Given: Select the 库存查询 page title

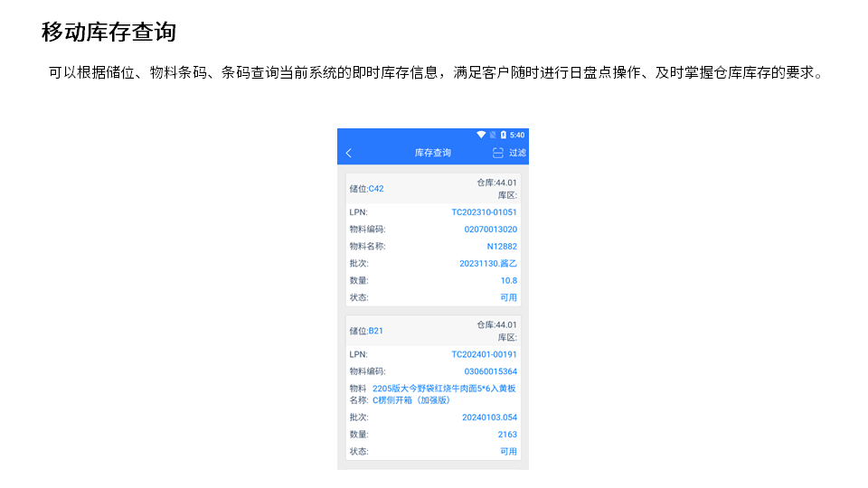Looking at the screenshot, I should (x=432, y=153).
